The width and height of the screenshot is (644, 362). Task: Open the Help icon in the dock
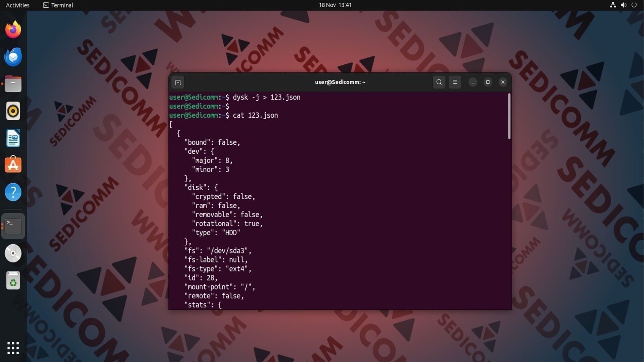tap(13, 192)
